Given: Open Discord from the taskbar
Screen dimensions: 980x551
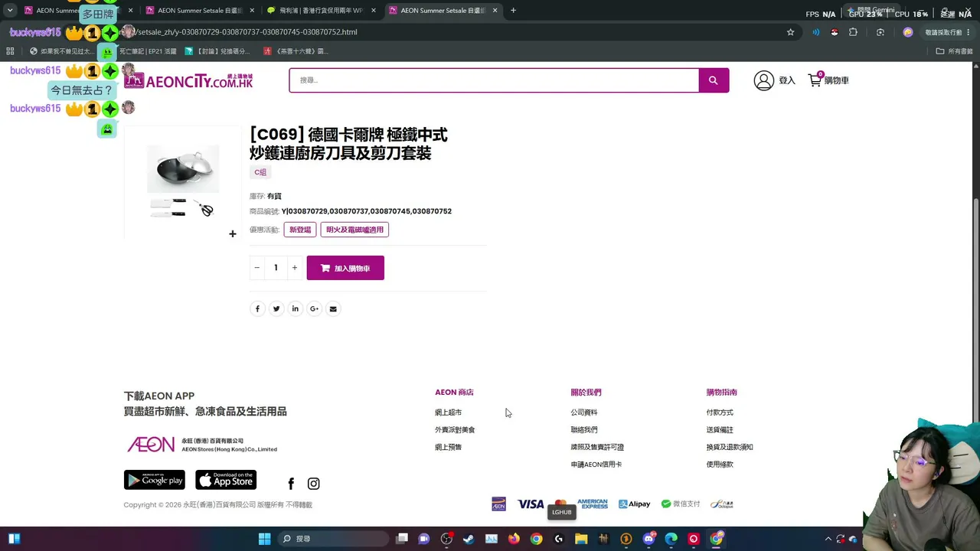Looking at the screenshot, I should tap(648, 539).
